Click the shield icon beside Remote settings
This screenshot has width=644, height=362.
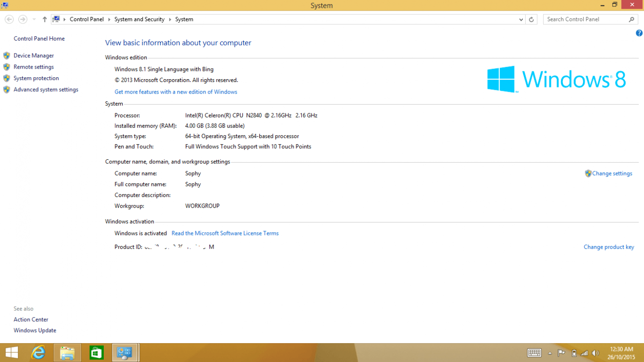point(6,67)
